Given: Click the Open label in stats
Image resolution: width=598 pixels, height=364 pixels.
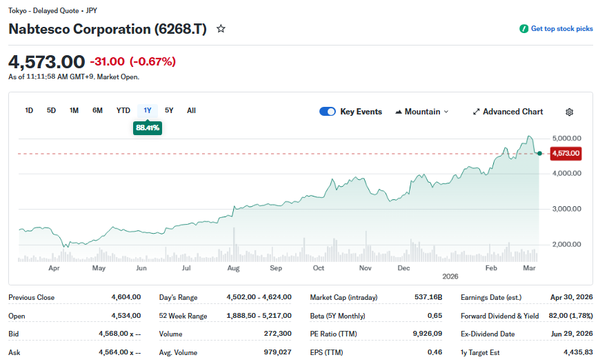Looking at the screenshot, I should (17, 316).
